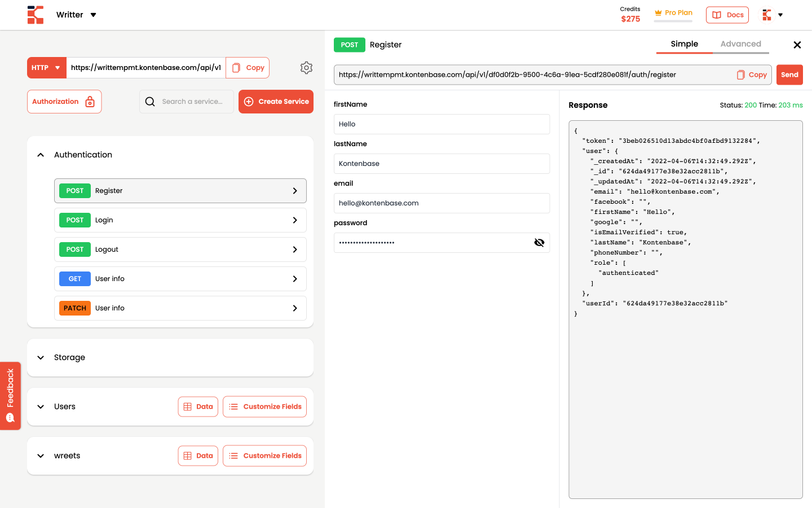This screenshot has width=812, height=508.
Task: Click the lastName input field
Action: click(x=442, y=164)
